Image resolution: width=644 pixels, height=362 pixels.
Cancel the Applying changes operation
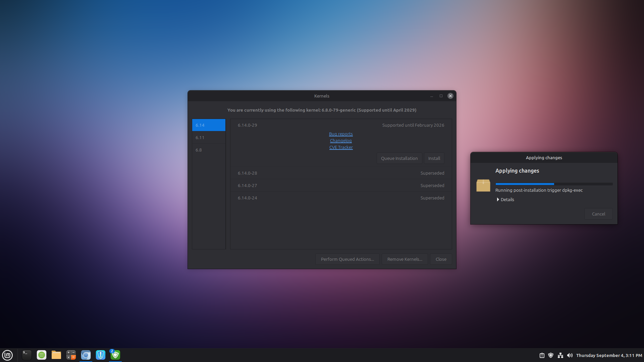[598, 214]
